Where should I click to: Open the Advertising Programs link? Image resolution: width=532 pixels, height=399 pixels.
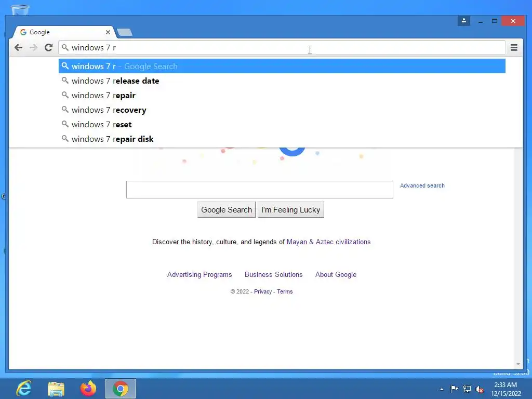click(x=199, y=274)
